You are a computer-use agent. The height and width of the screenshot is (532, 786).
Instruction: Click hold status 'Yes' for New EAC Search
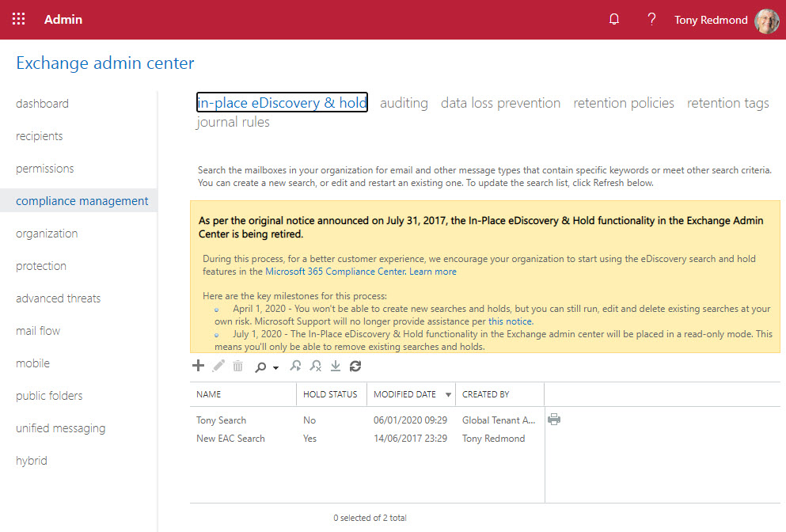309,439
